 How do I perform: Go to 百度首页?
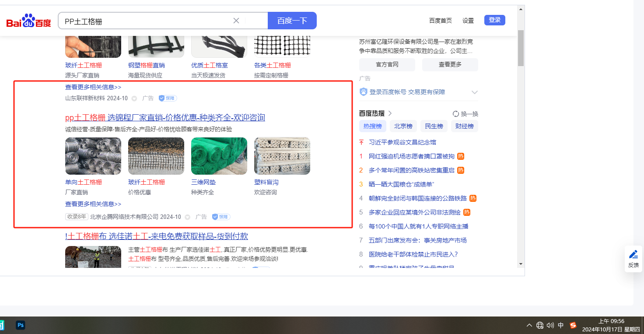pos(441,21)
